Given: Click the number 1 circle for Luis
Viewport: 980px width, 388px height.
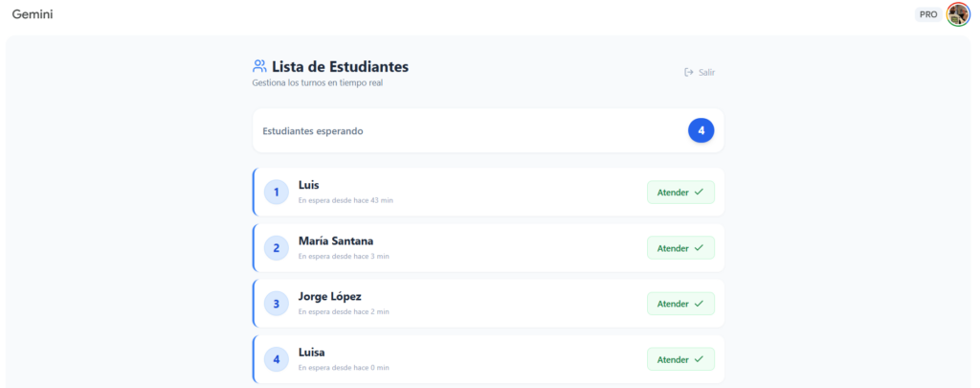Looking at the screenshot, I should tap(277, 193).
